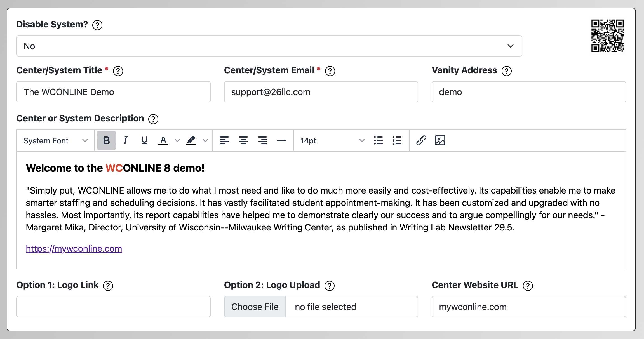The height and width of the screenshot is (339, 644).
Task: Align text left
Action: click(224, 140)
